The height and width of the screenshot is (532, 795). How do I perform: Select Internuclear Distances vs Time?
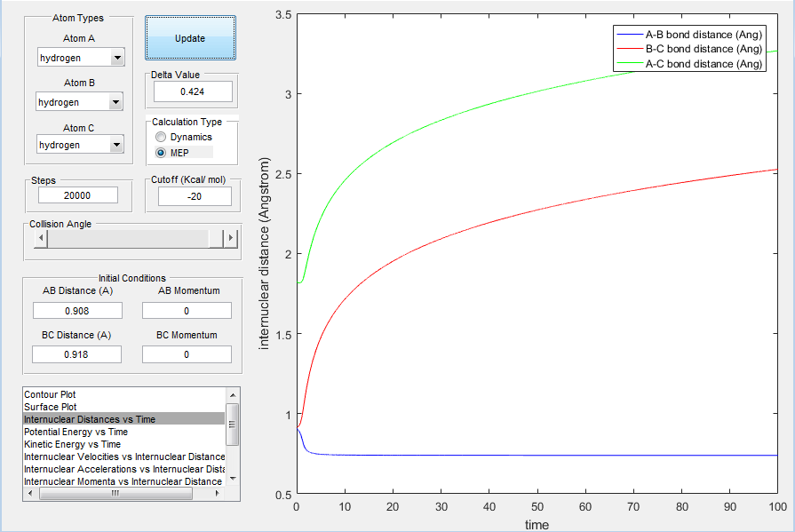(123, 419)
